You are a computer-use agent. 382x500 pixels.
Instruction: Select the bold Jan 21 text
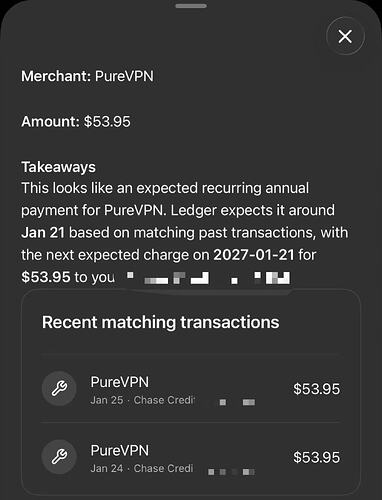pos(43,233)
